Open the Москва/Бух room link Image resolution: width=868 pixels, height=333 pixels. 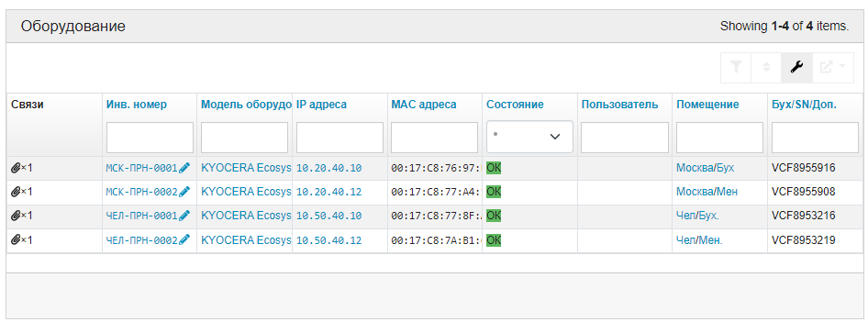pos(706,168)
